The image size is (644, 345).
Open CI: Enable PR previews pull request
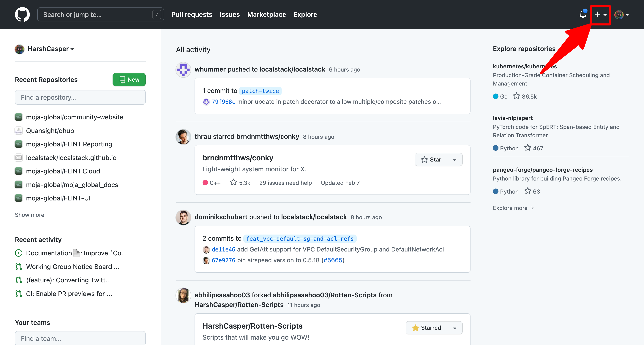point(69,294)
